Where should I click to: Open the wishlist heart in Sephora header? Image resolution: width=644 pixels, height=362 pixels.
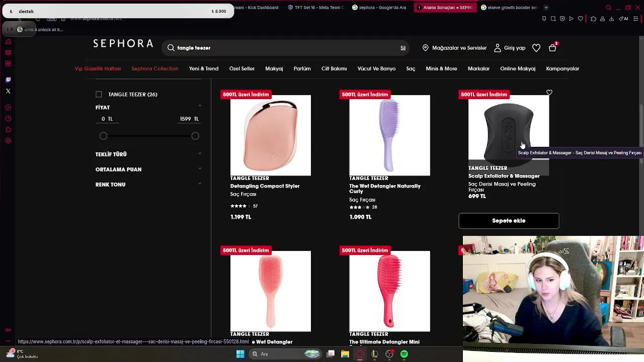[536, 48]
